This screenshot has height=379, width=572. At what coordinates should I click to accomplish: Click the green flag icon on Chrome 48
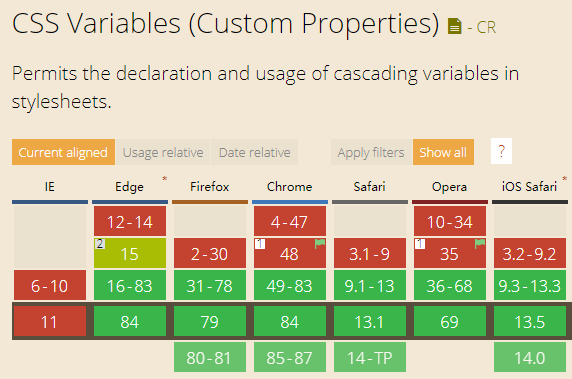point(320,243)
